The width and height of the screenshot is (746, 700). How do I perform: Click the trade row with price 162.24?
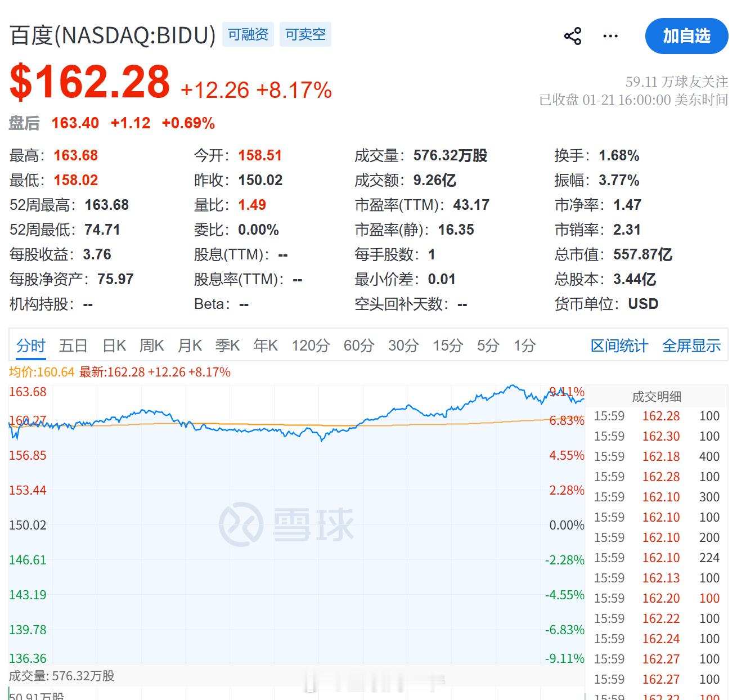[x=657, y=639]
